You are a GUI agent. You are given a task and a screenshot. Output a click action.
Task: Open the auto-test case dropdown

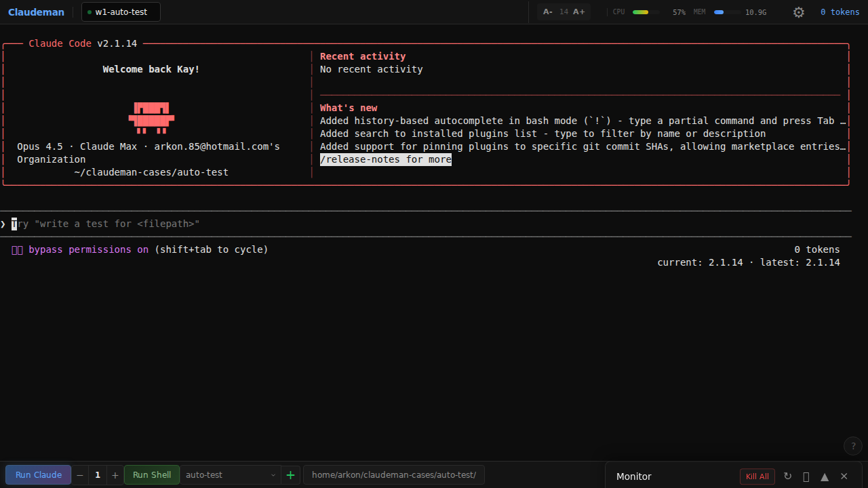(231, 475)
